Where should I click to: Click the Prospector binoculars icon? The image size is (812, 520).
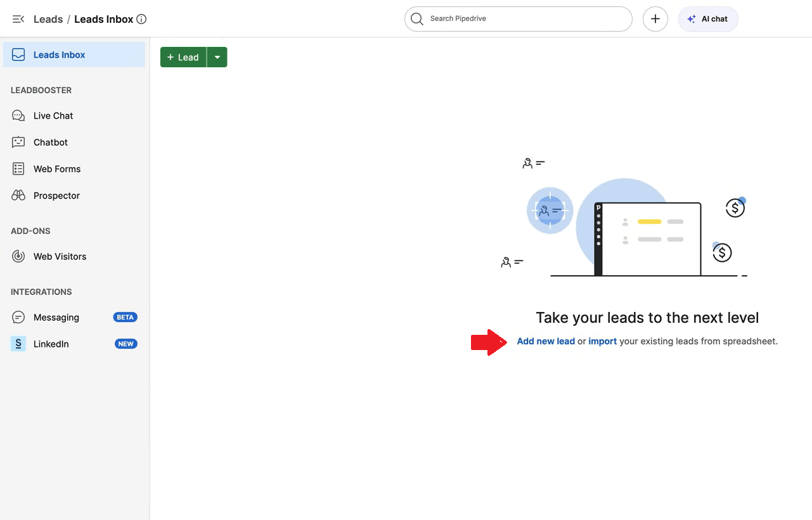tap(18, 195)
